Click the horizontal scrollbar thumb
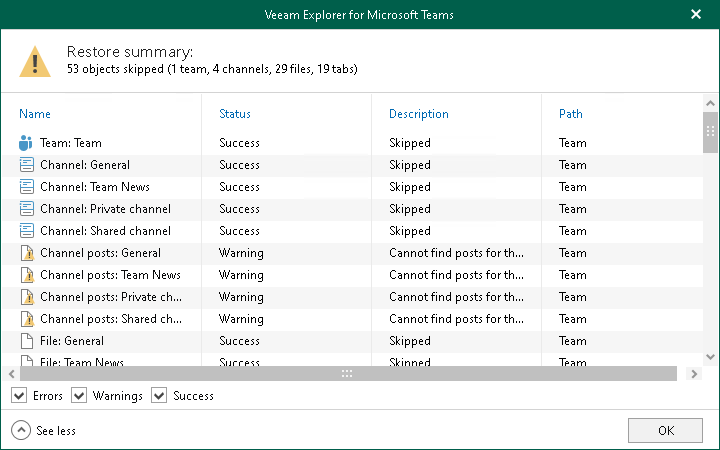This screenshot has height=450, width=720. [x=346, y=373]
